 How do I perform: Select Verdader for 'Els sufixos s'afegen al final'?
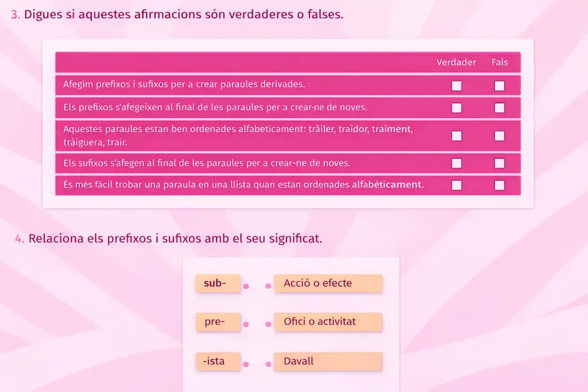tap(457, 163)
